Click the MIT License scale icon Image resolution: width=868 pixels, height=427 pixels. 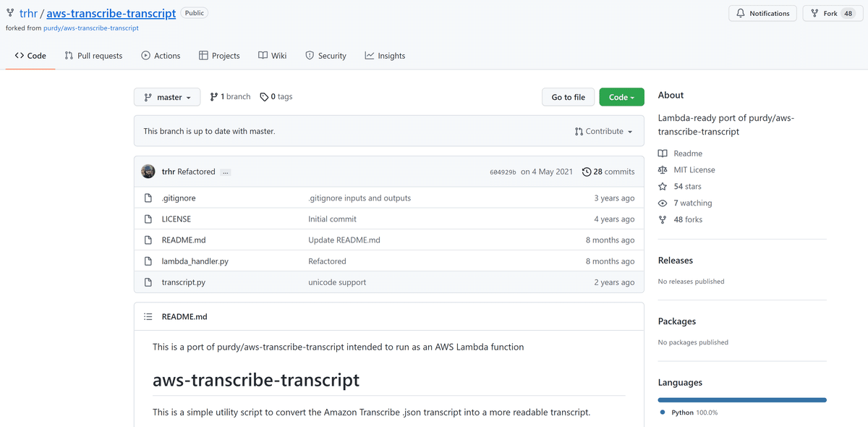click(663, 170)
